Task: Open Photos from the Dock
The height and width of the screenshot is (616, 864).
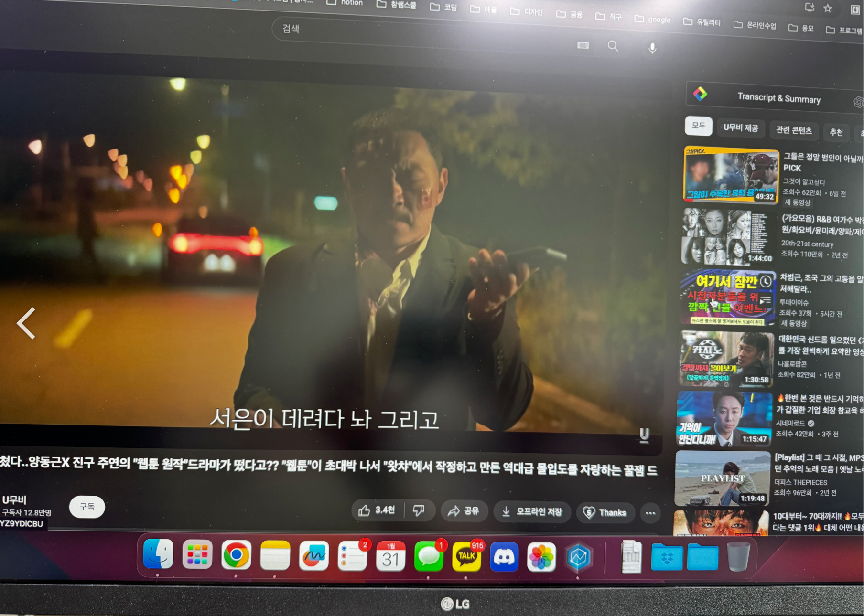Action: [x=541, y=557]
